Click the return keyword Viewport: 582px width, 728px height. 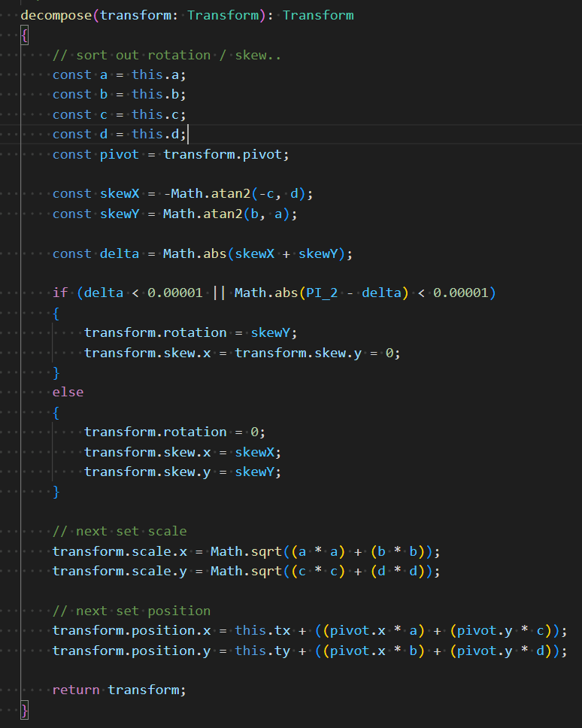(76, 690)
